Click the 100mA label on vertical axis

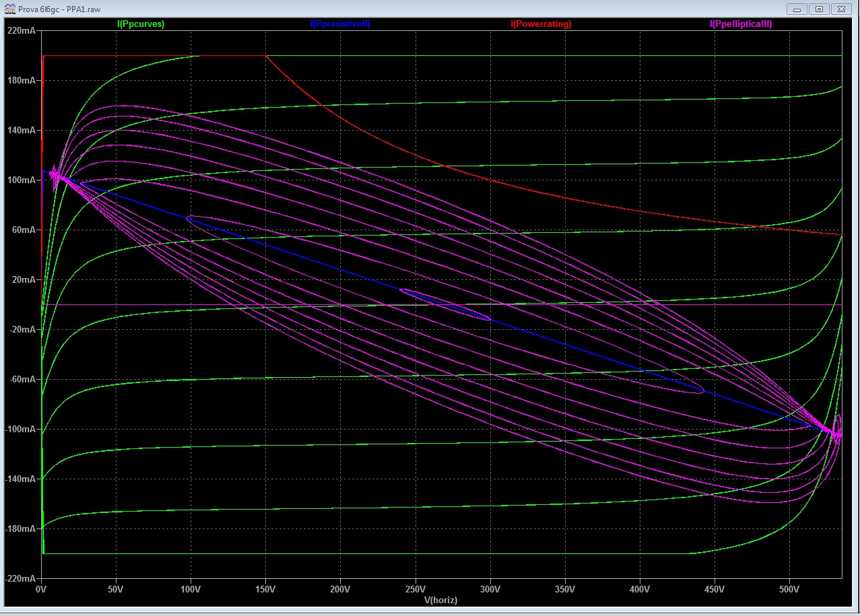22,180
